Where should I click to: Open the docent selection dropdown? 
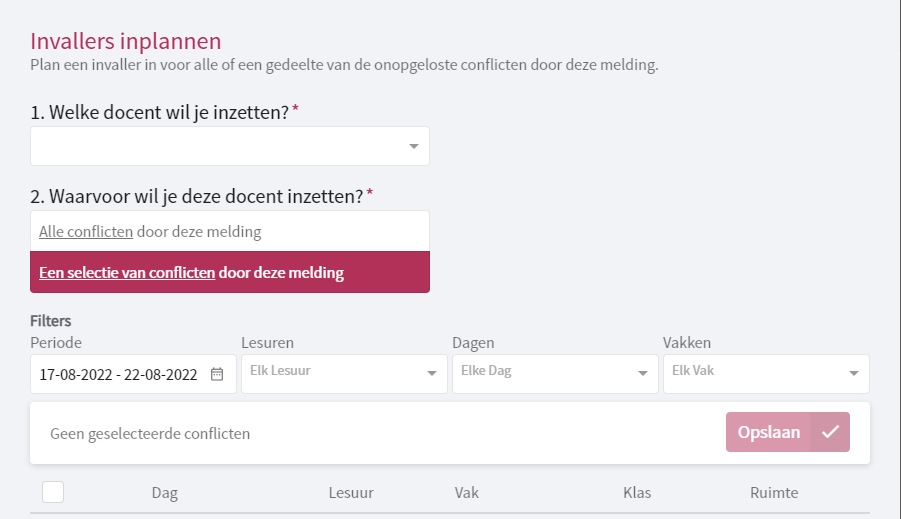click(x=230, y=146)
